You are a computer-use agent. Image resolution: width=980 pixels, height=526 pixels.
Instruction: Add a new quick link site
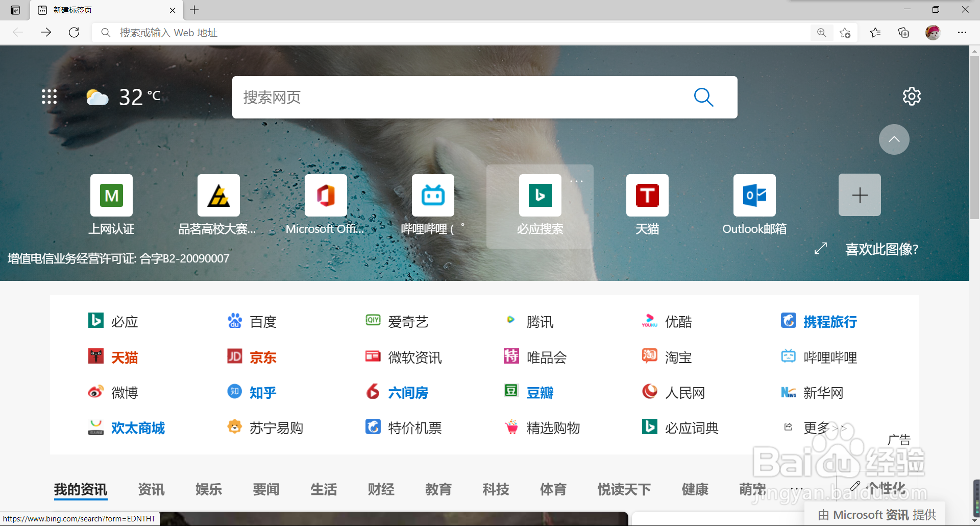coord(860,195)
